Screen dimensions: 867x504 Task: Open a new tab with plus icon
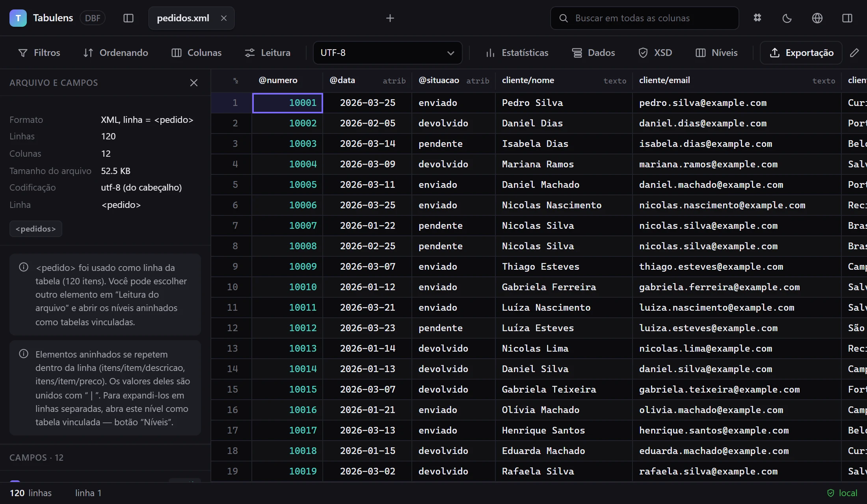(390, 18)
